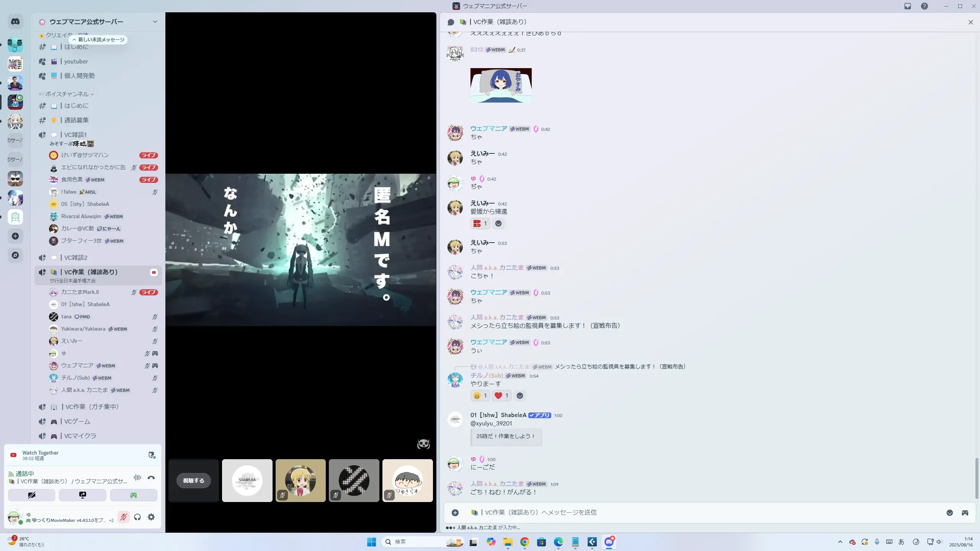Open Discord direct messages home
This screenshot has height=551, width=980.
(x=15, y=22)
